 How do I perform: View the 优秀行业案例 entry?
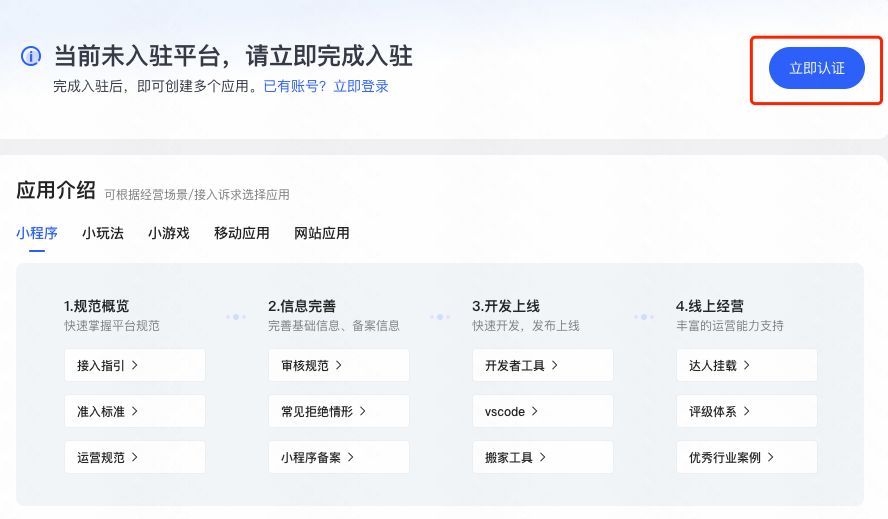[747, 457]
